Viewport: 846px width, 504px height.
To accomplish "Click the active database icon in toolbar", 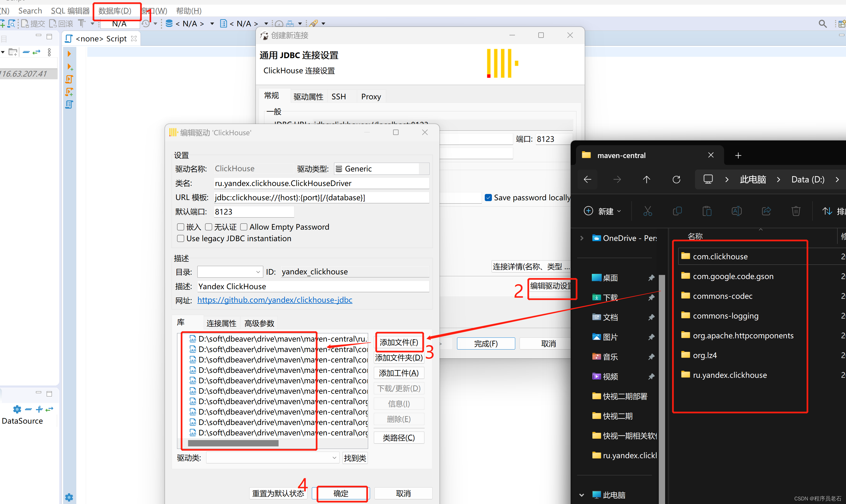I will (169, 23).
